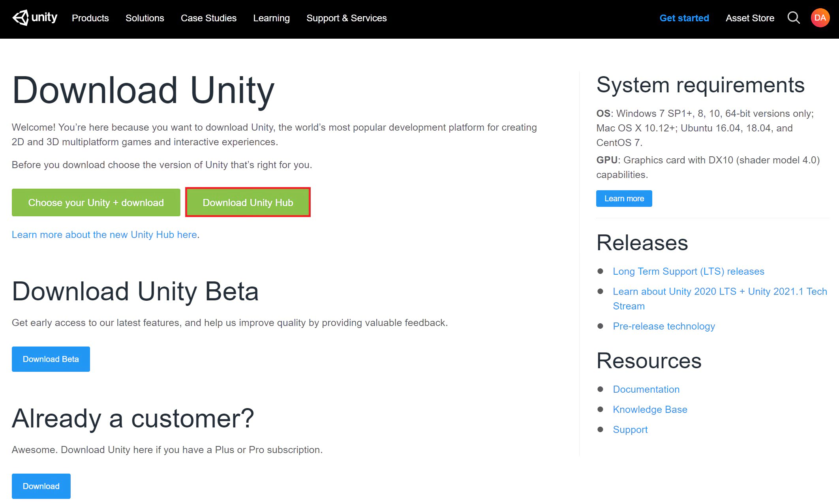This screenshot has height=504, width=839.
Task: Click the OS requirements paragraph
Action: [705, 128]
